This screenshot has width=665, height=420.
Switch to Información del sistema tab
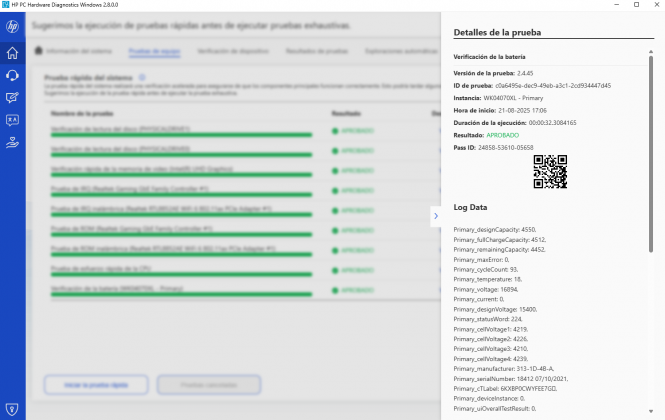click(79, 51)
